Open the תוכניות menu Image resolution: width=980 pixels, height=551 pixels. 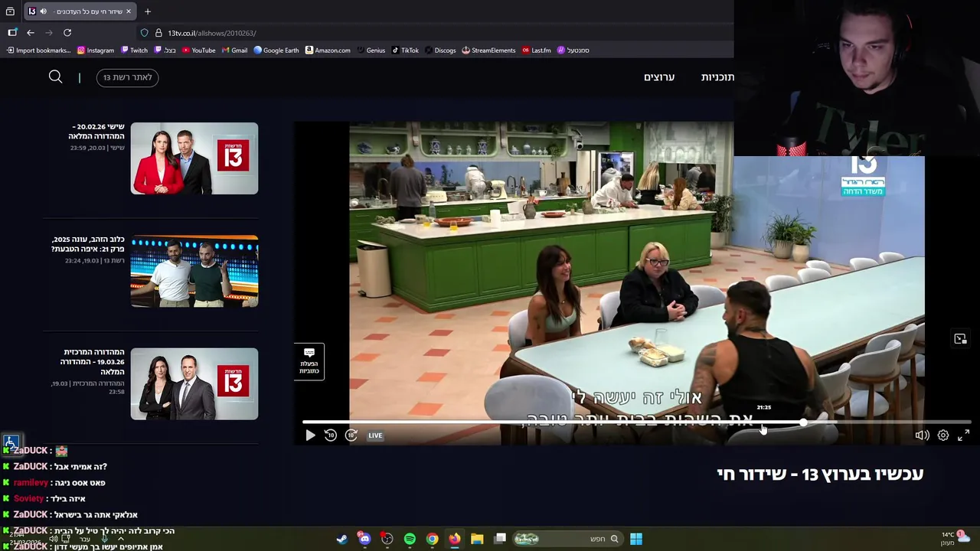(x=717, y=77)
